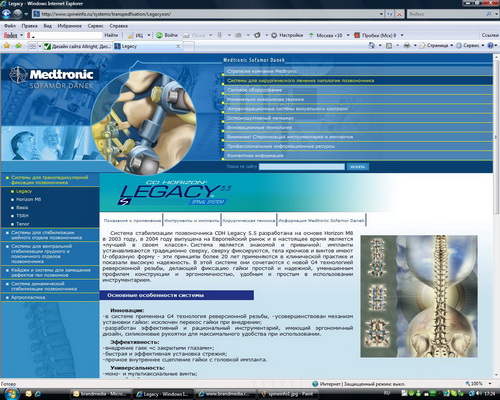Click Tenor in the left sidebar
This screenshot has width=500, height=400.
[x=23, y=224]
